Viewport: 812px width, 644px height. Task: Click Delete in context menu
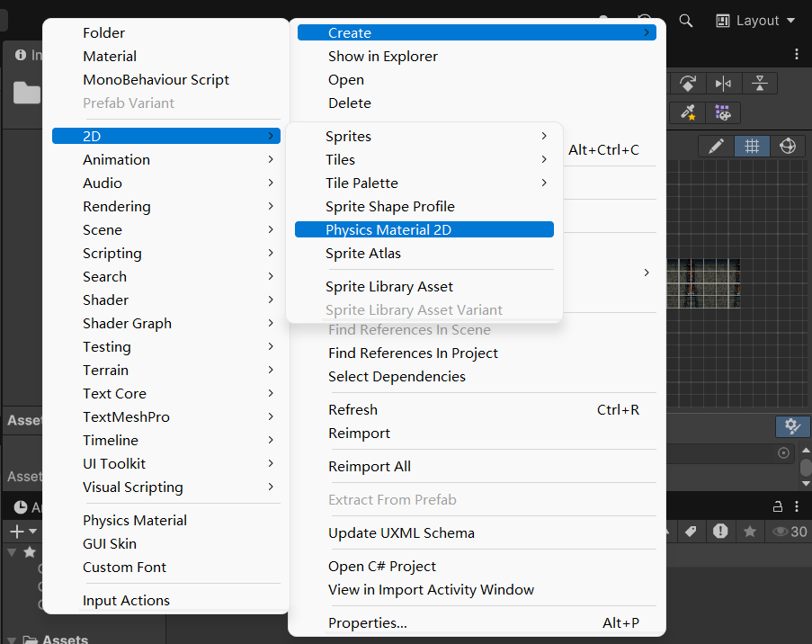(477, 103)
